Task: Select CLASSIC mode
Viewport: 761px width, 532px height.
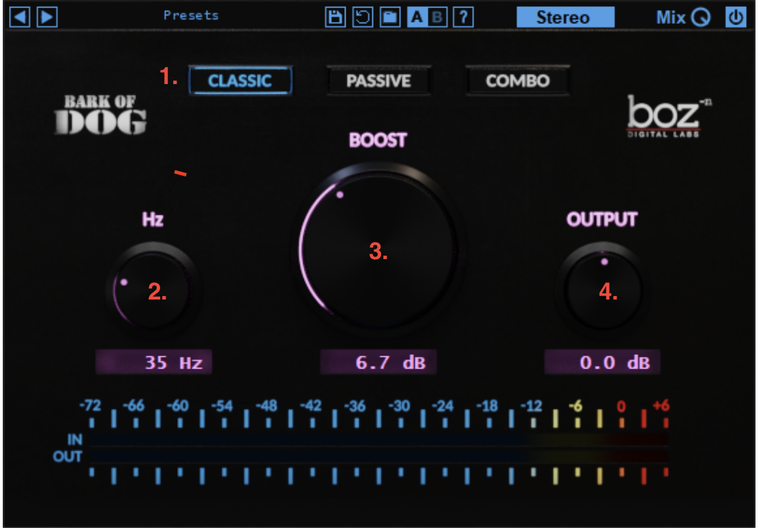Action: pyautogui.click(x=240, y=81)
